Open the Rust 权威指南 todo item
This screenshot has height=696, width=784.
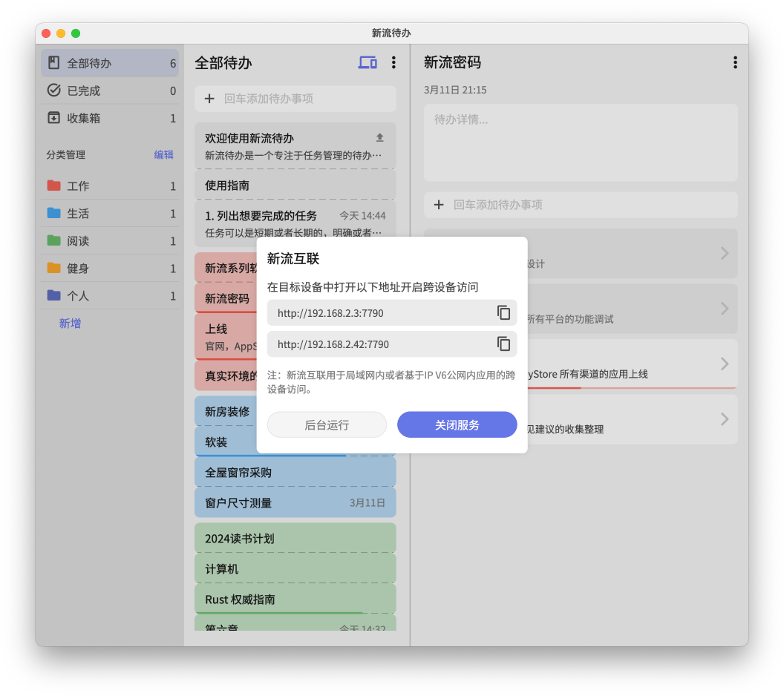[295, 599]
